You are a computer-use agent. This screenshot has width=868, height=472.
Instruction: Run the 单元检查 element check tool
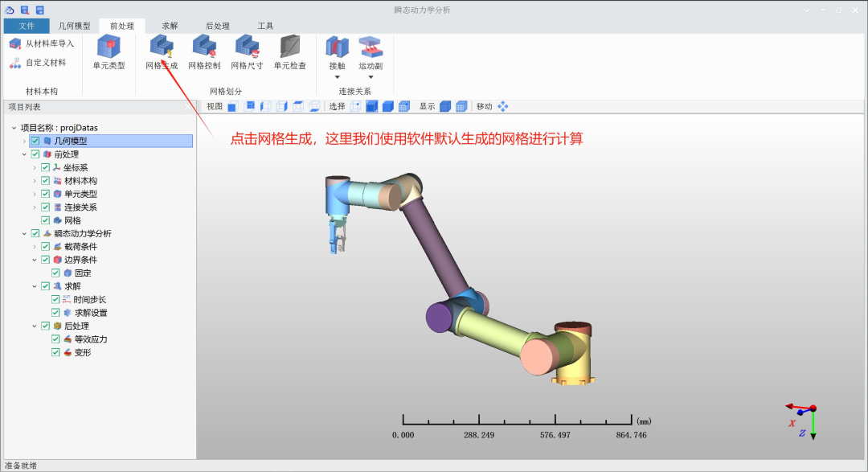(289, 47)
